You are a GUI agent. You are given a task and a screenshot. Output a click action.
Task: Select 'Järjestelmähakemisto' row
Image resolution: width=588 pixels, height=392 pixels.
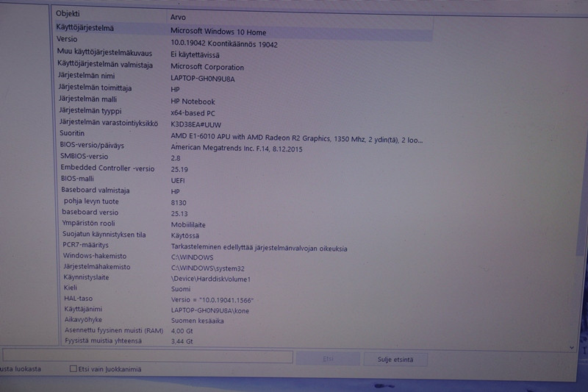click(97, 267)
